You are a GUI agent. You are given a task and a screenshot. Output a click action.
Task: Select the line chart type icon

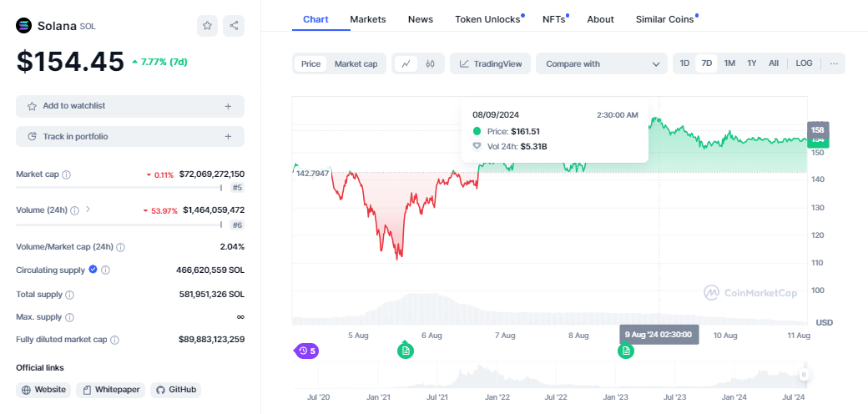click(x=406, y=63)
